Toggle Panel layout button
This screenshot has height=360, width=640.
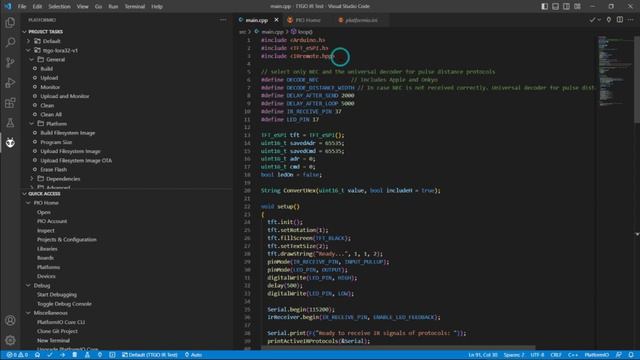[x=556, y=7]
